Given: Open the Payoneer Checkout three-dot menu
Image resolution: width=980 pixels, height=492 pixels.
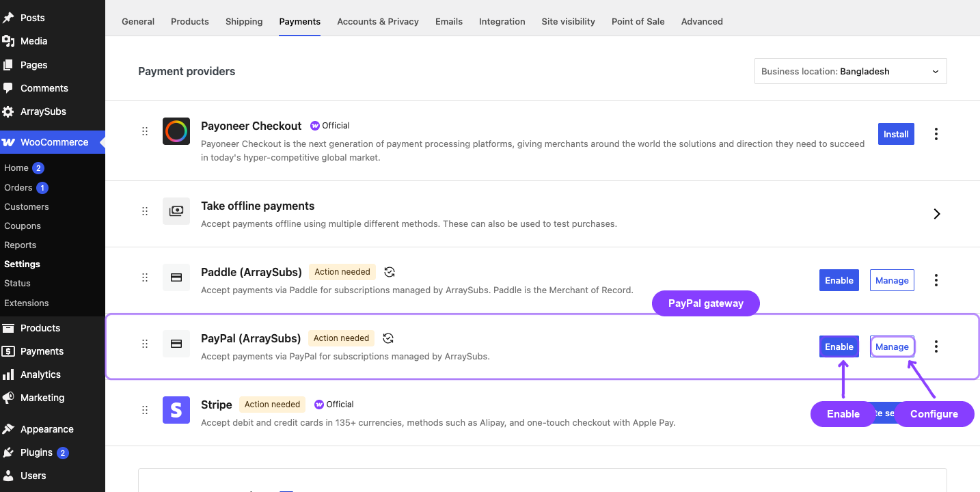Looking at the screenshot, I should (x=936, y=134).
